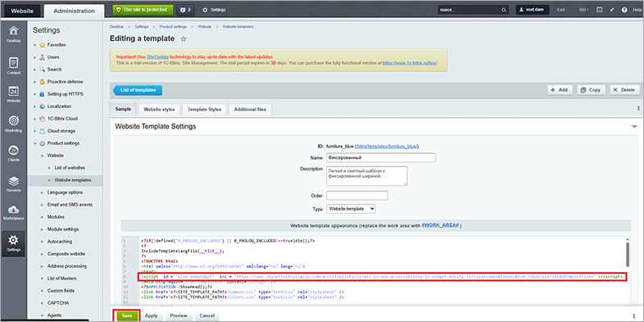Open the Desktop sidebar icon
Viewport: 644px width, 322px height.
click(14, 34)
